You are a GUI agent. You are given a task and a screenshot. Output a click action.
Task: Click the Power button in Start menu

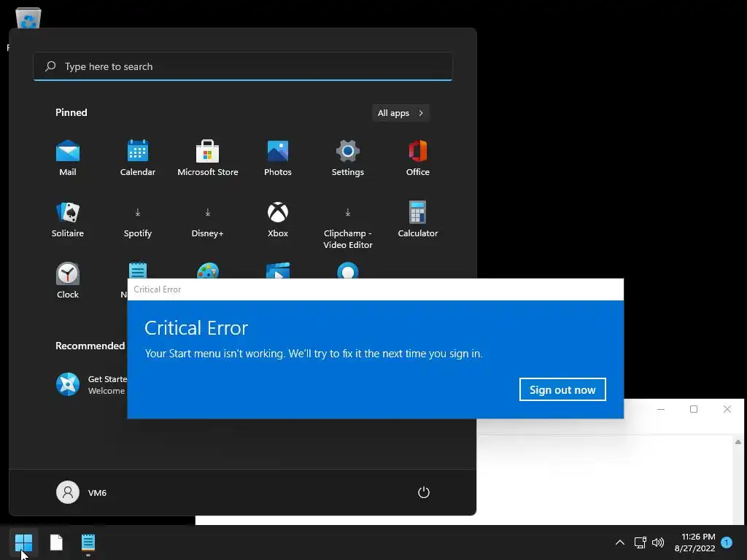pyautogui.click(x=424, y=492)
